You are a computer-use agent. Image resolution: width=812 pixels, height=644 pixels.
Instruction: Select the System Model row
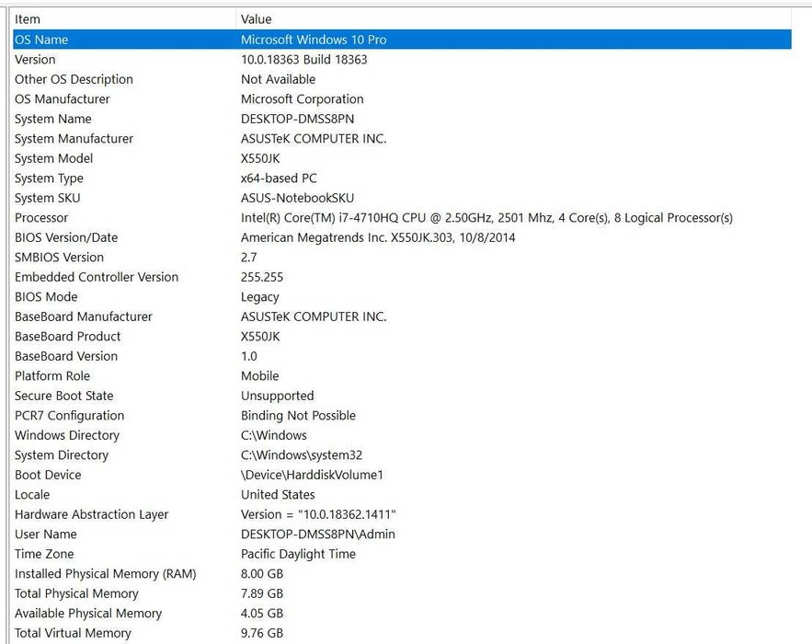[402, 158]
